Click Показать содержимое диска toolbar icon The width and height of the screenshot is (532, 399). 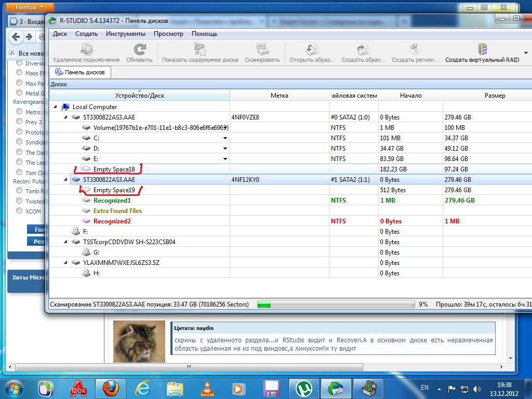pyautogui.click(x=200, y=49)
